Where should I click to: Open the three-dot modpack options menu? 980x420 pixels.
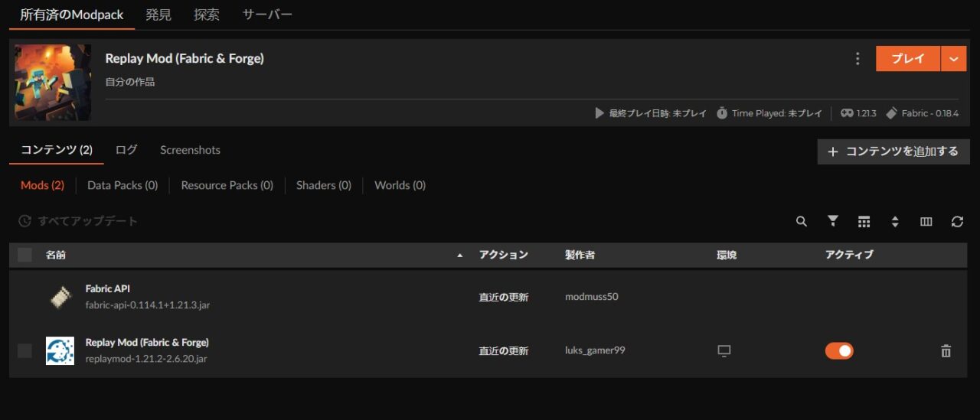click(857, 59)
